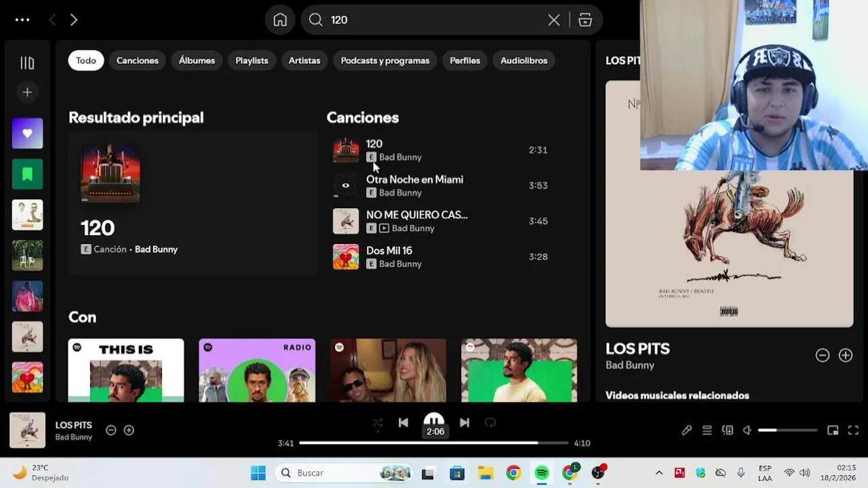Image resolution: width=868 pixels, height=488 pixels.
Task: Seek on the song progress bar
Action: point(433,443)
